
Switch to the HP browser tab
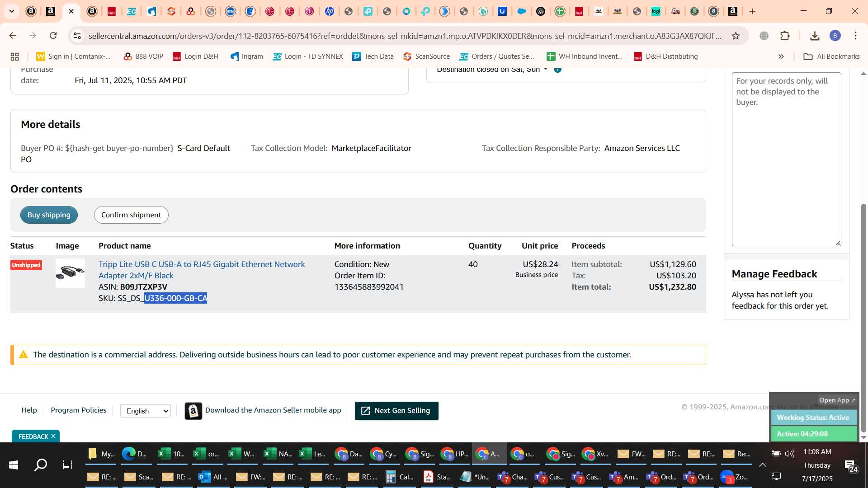pyautogui.click(x=329, y=11)
